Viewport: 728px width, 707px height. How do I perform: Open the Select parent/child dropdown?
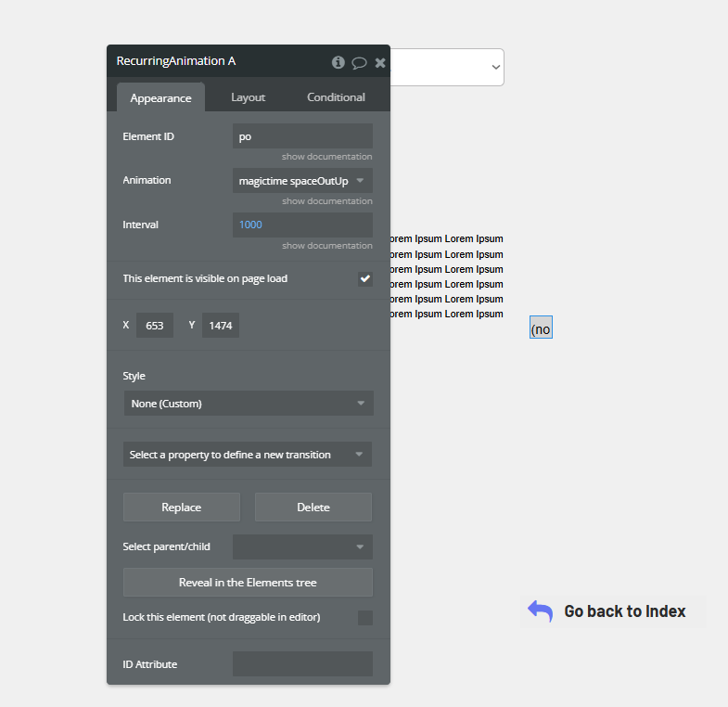tap(302, 546)
